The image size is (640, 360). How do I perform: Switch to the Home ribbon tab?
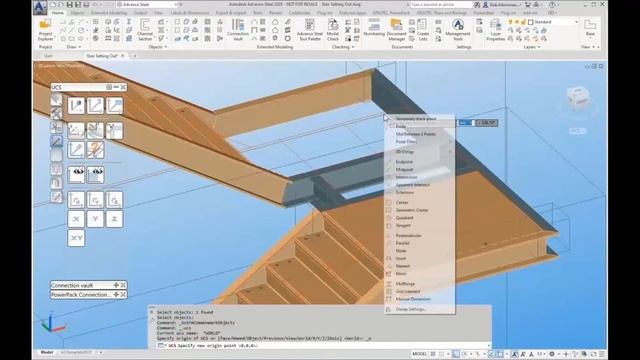pos(58,13)
